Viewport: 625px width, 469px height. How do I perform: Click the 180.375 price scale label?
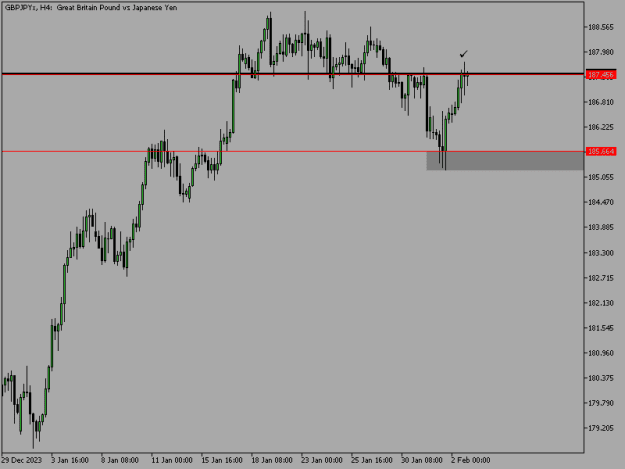click(x=601, y=378)
